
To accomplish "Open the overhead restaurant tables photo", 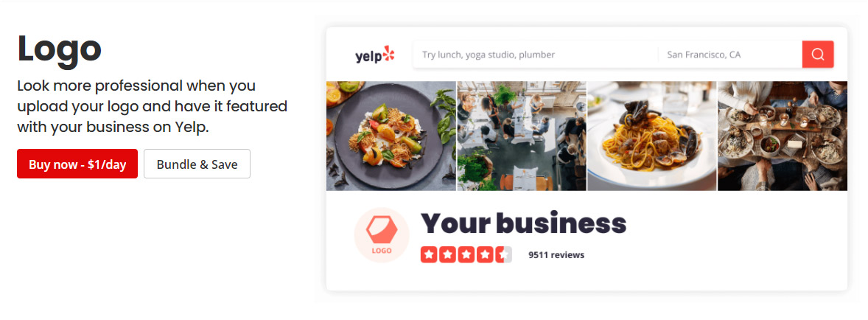I will [x=522, y=136].
